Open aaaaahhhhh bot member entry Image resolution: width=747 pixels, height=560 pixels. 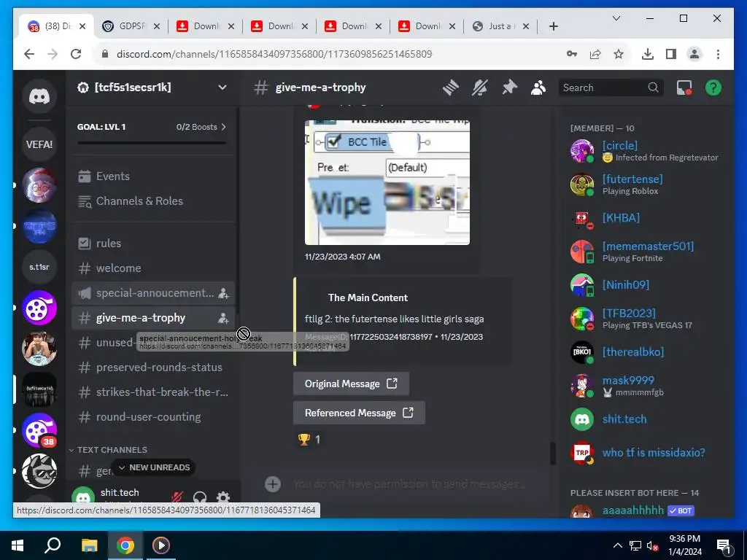tap(648, 510)
